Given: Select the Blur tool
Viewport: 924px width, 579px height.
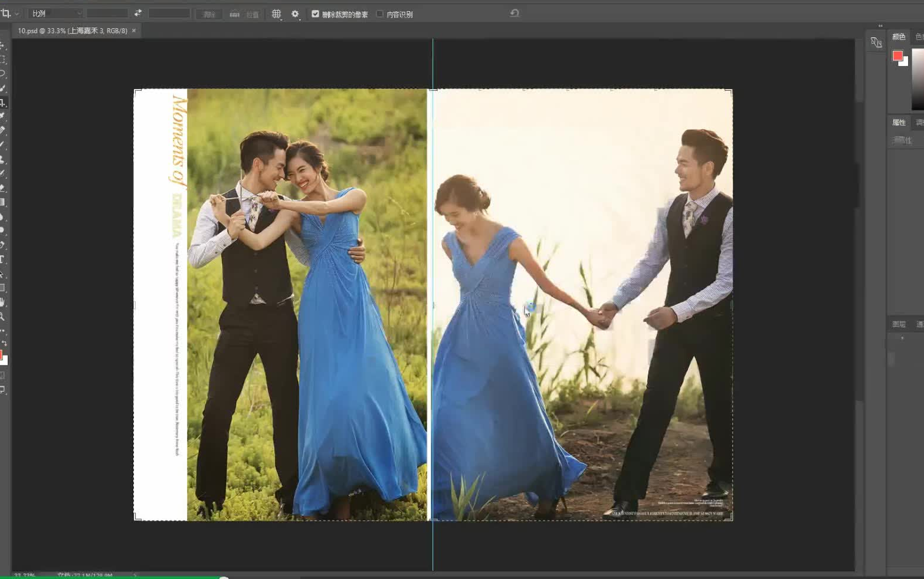Looking at the screenshot, I should point(3,216).
